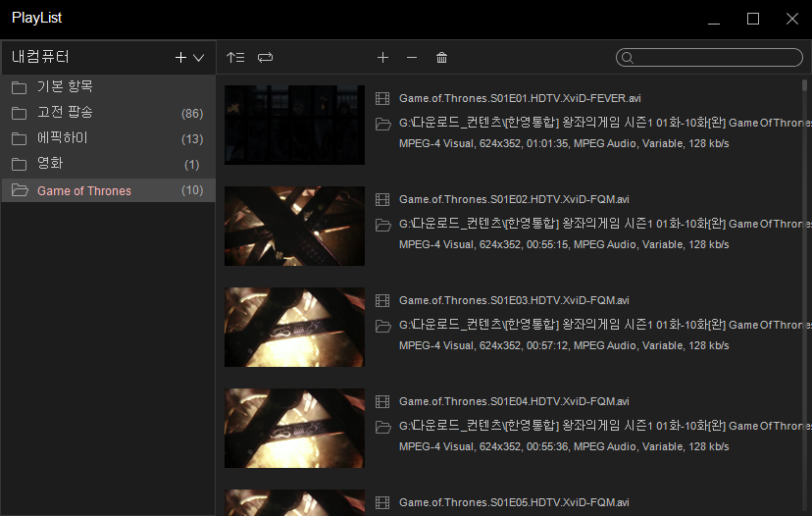Click media info line with duration 01:01:35
Screen dimensions: 812x516
point(564,143)
